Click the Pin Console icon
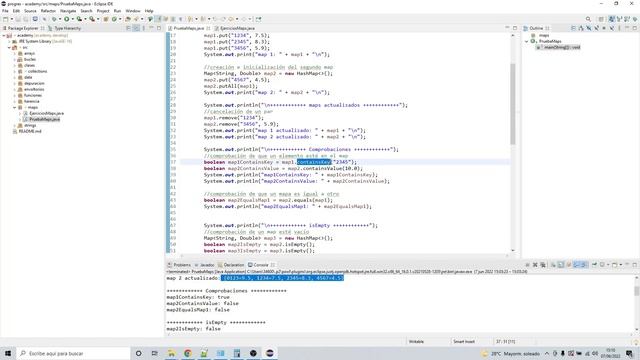The image size is (640, 360). point(595,265)
